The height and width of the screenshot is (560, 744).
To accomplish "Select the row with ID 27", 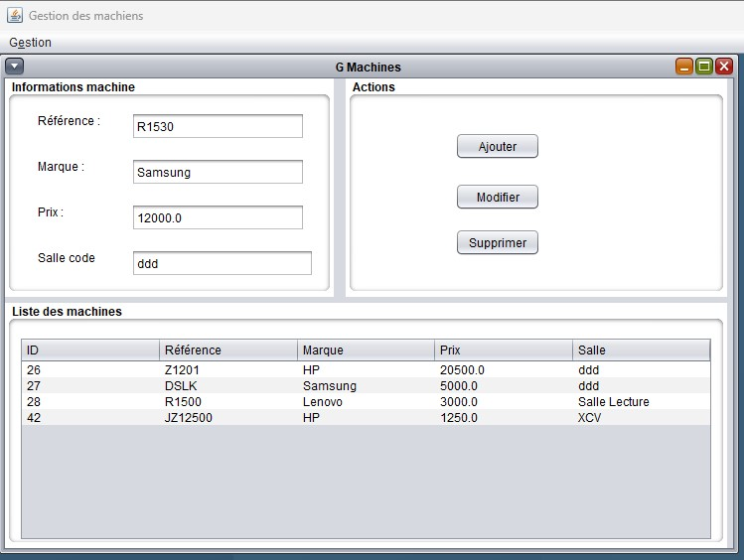I will click(x=366, y=385).
